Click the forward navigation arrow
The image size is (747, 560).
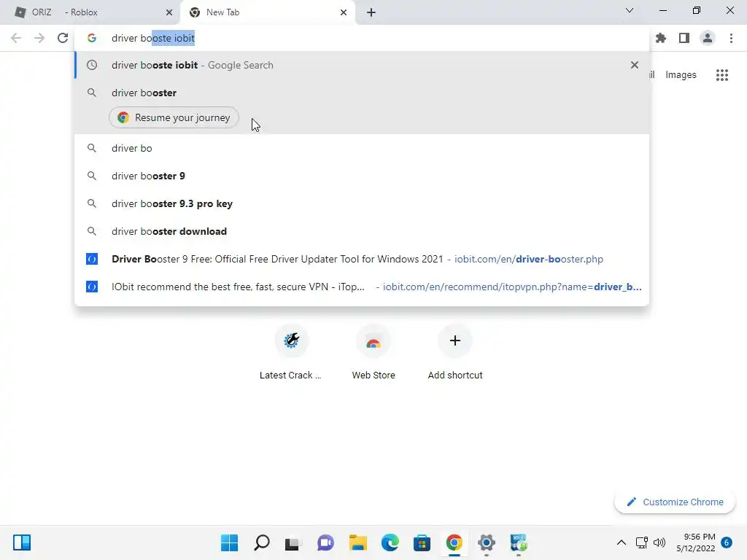39,38
